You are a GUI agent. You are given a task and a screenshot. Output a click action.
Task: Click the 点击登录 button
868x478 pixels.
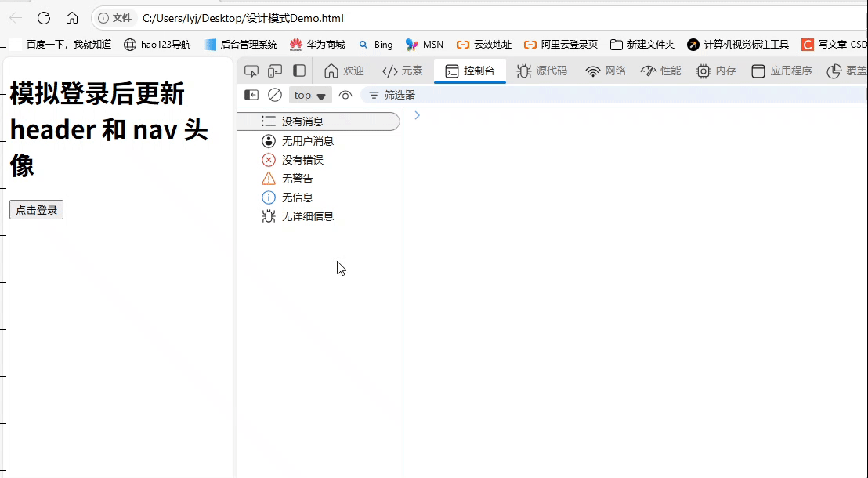coord(37,210)
